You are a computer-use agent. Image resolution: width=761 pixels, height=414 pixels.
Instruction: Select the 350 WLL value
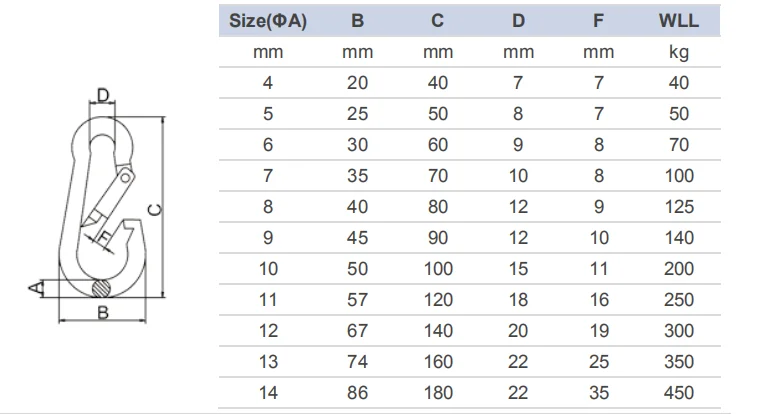pyautogui.click(x=679, y=363)
